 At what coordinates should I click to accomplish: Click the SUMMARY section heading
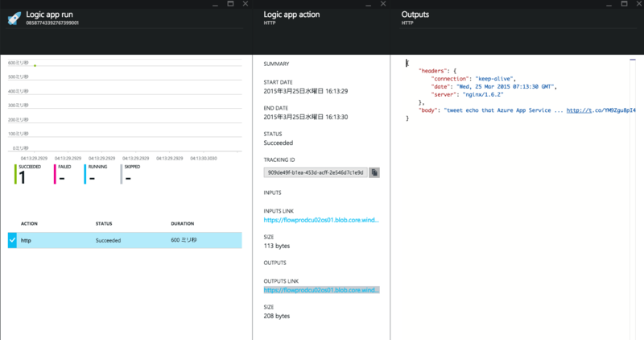[x=276, y=64]
